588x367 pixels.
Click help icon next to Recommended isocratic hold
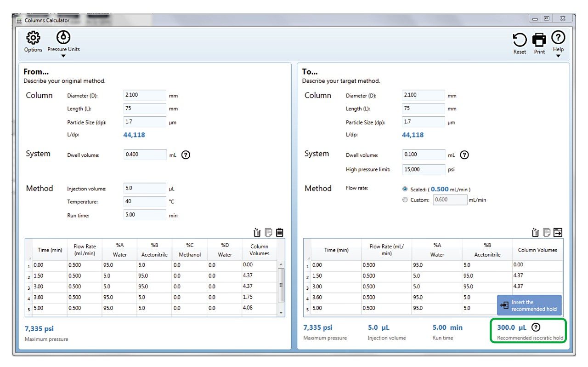click(536, 327)
